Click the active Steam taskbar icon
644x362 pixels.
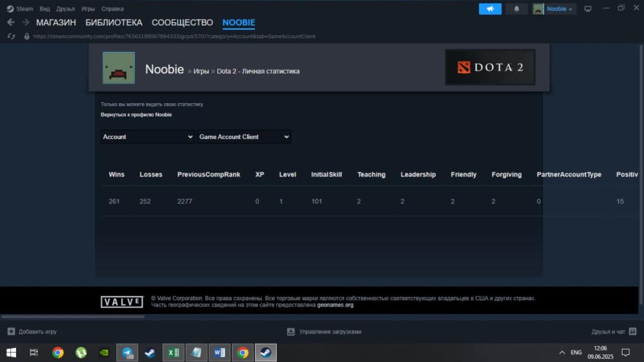[266, 352]
